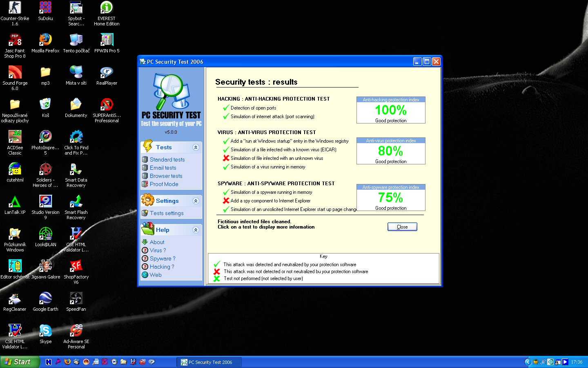
Task: Show details for unsolicited start up page test
Action: tap(294, 209)
